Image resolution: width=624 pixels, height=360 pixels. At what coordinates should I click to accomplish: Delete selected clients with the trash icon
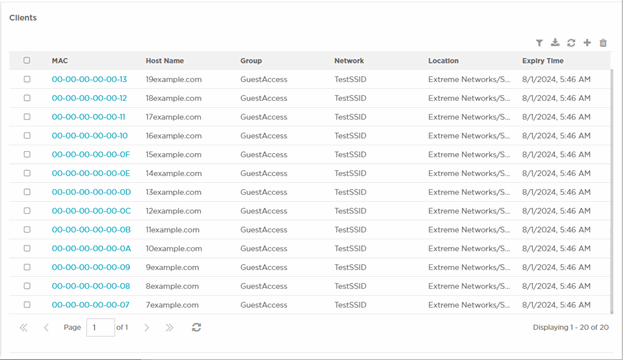[x=603, y=43]
